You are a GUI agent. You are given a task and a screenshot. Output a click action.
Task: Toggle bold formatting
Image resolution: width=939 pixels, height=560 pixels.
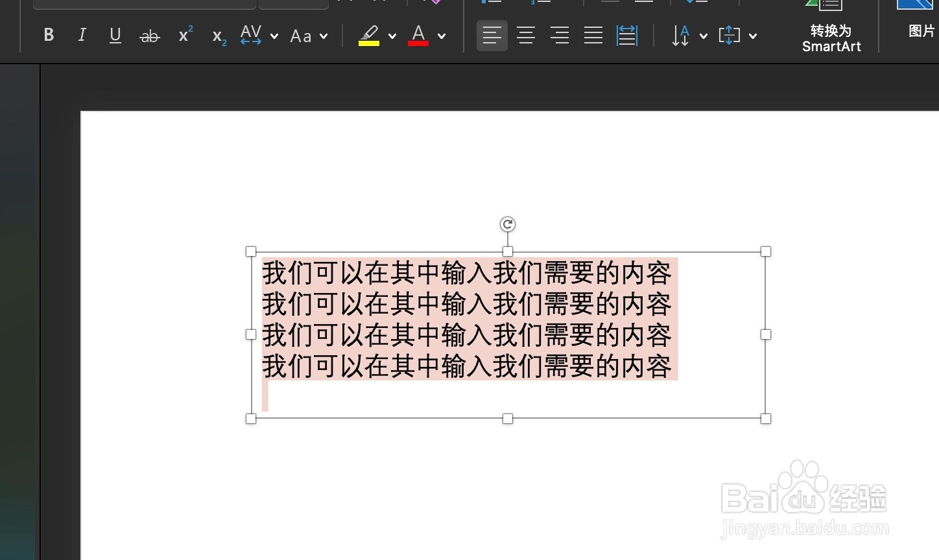pyautogui.click(x=49, y=35)
